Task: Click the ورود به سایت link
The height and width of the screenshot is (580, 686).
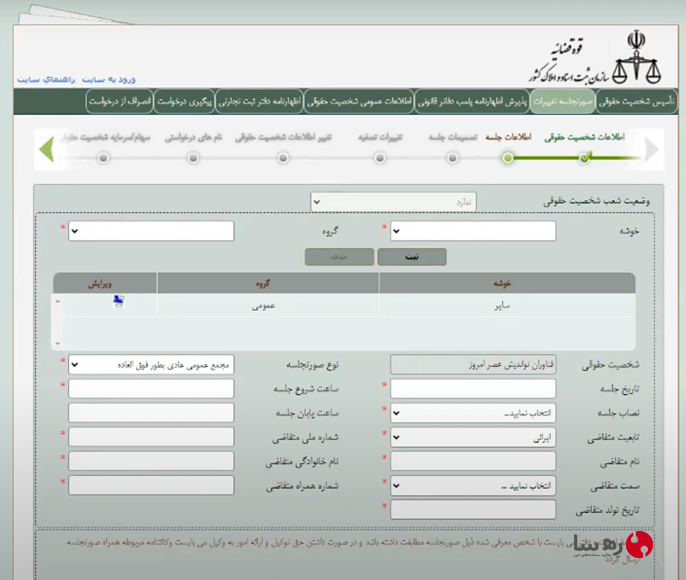Action: click(109, 79)
